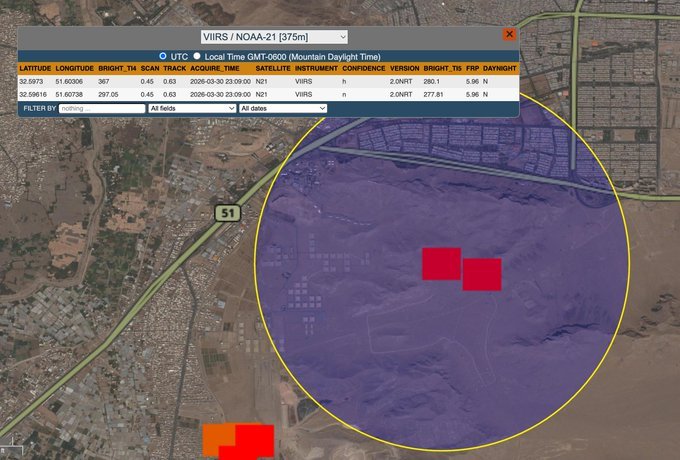The width and height of the screenshot is (680, 460).
Task: Click confidence value h in first row
Action: point(344,82)
